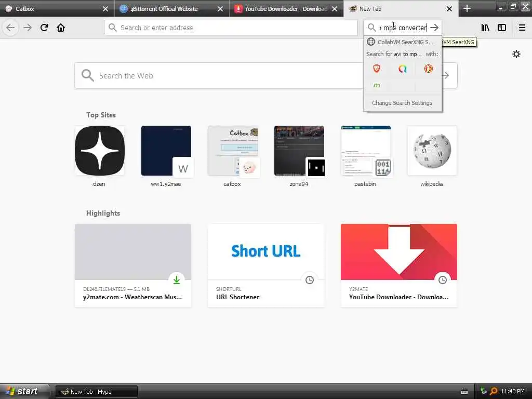The height and width of the screenshot is (399, 532).
Task: Select New Tab - Mypal taskbar button
Action: point(97,392)
